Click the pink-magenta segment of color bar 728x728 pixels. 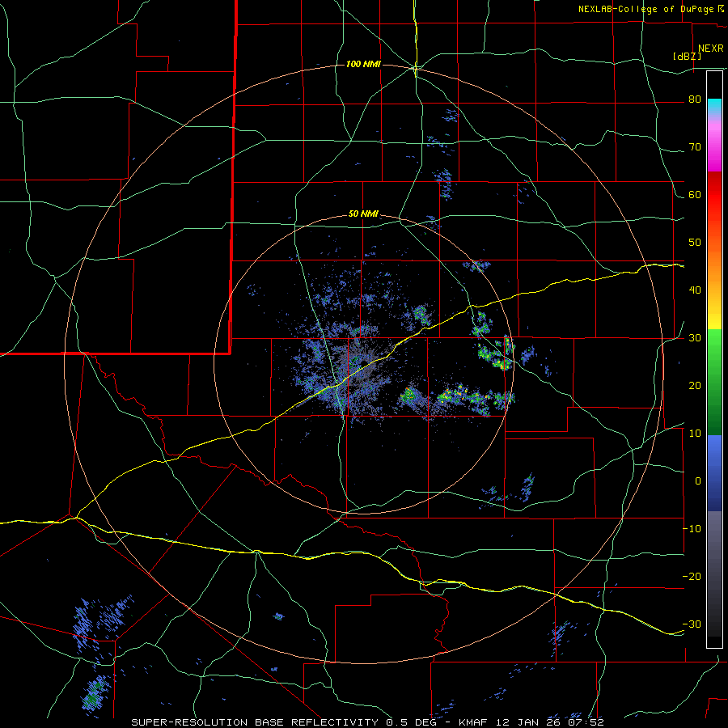[714, 145]
